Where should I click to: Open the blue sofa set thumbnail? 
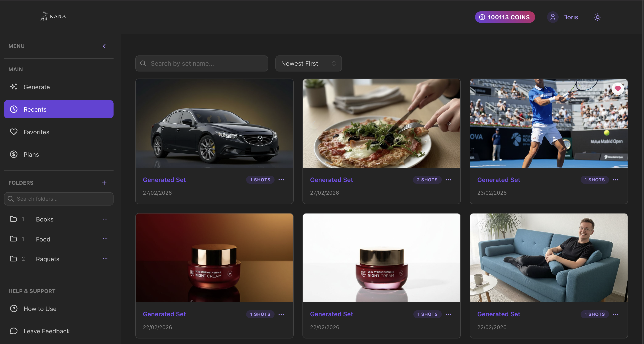click(x=548, y=258)
